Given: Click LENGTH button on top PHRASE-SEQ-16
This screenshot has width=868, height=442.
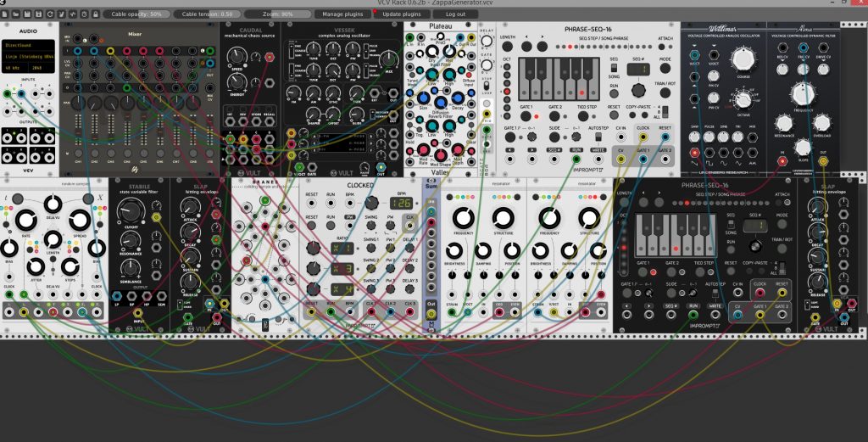Looking at the screenshot, I should pyautogui.click(x=508, y=48).
